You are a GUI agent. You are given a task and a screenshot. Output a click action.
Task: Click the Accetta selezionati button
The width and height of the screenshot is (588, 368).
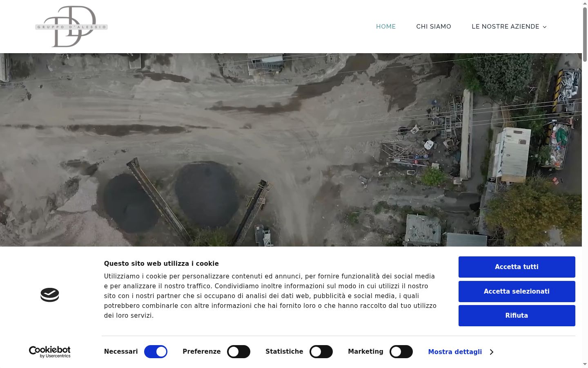[x=517, y=292]
